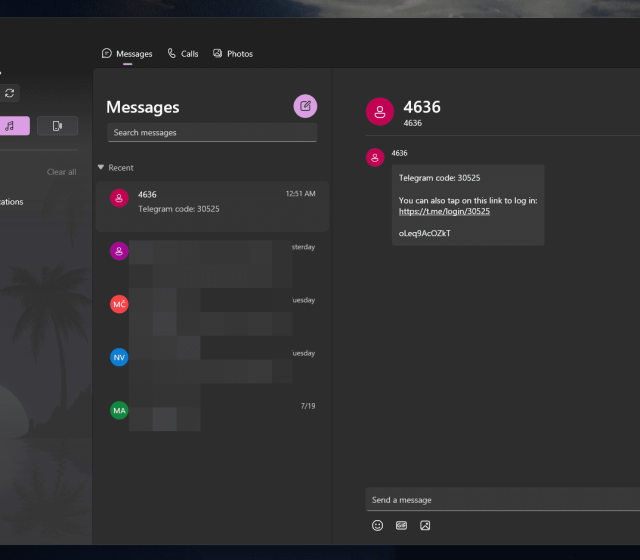
Task: Open the emoji picker
Action: pos(377,525)
